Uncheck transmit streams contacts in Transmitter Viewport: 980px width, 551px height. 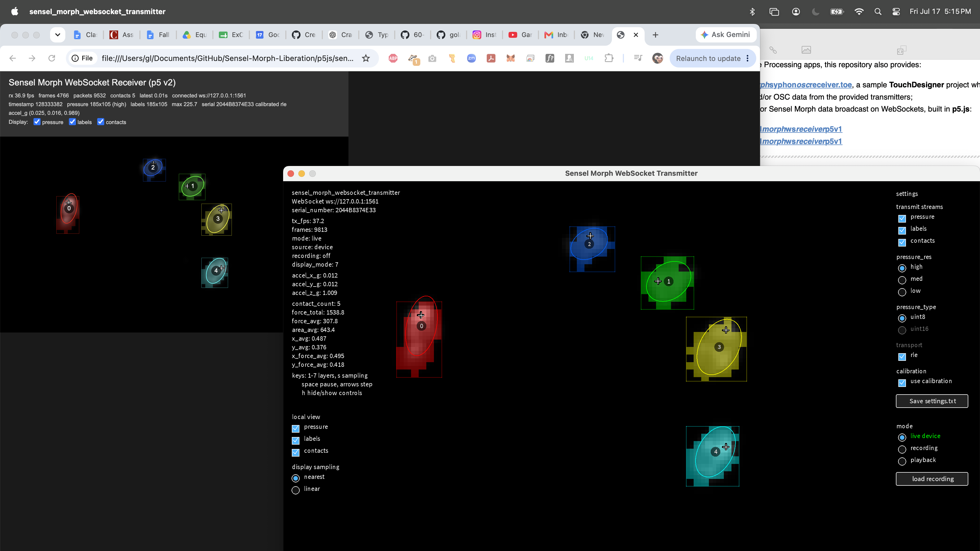(902, 242)
